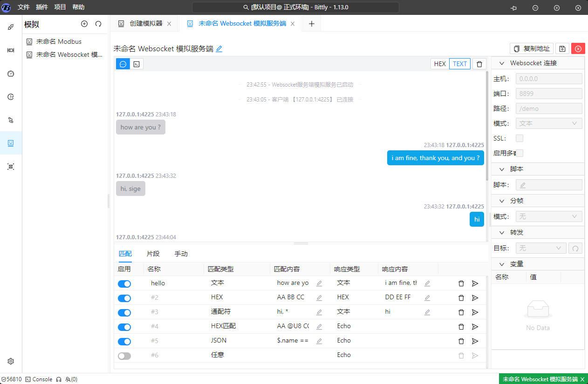Open the gauge/dashboard icon in sidebar
The width and height of the screenshot is (588, 384).
tap(10, 74)
